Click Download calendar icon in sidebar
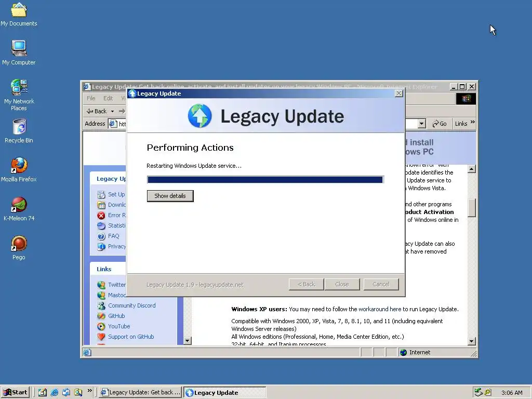This screenshot has width=532, height=399. pyautogui.click(x=101, y=205)
